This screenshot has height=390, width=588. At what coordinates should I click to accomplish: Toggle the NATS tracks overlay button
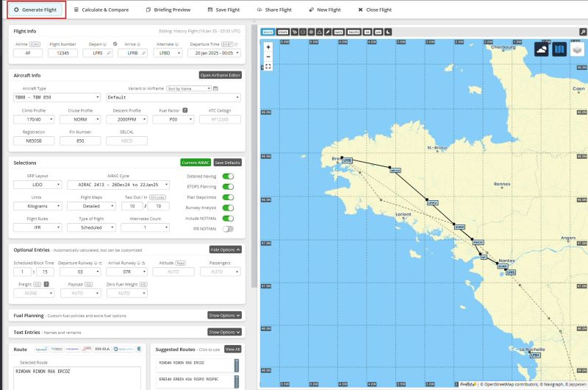339,32
